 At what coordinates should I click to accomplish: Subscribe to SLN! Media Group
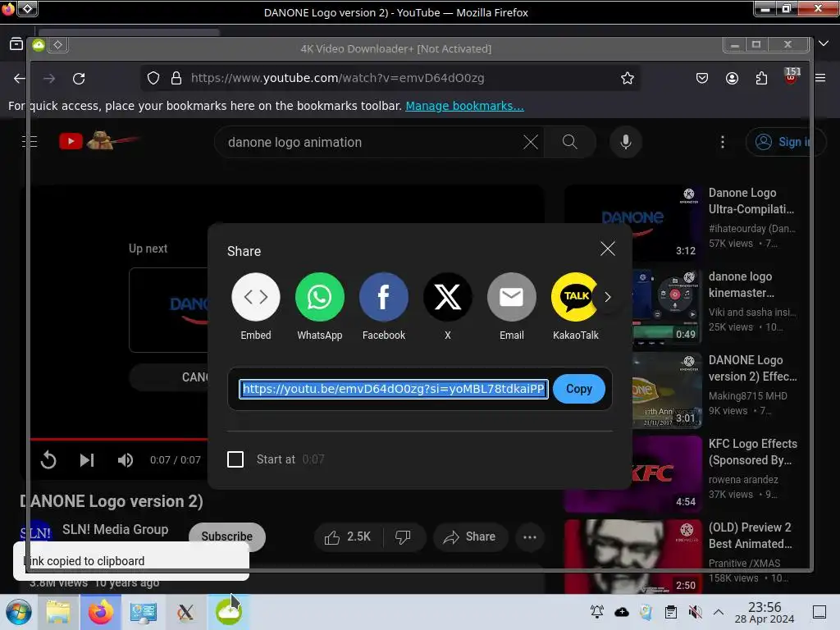coord(226,536)
